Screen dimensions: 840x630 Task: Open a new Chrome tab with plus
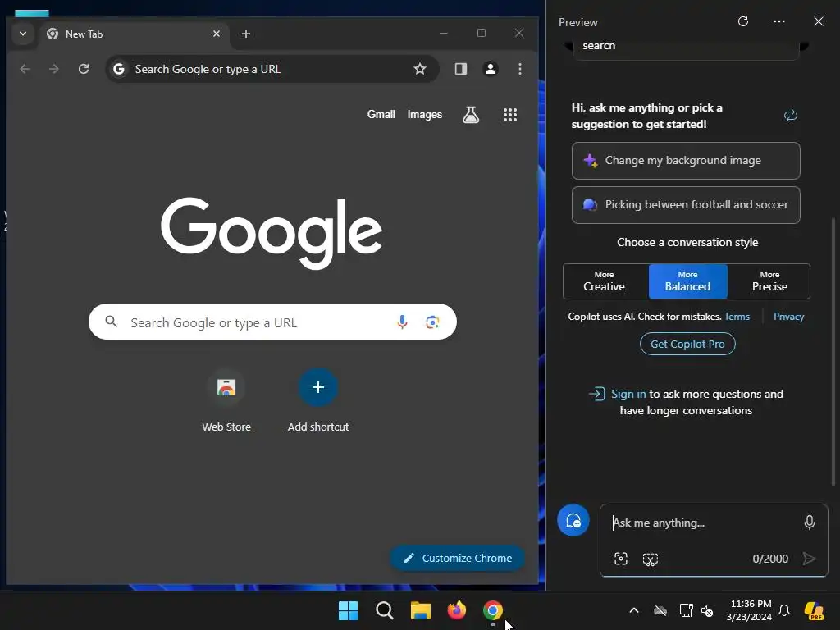(x=246, y=34)
